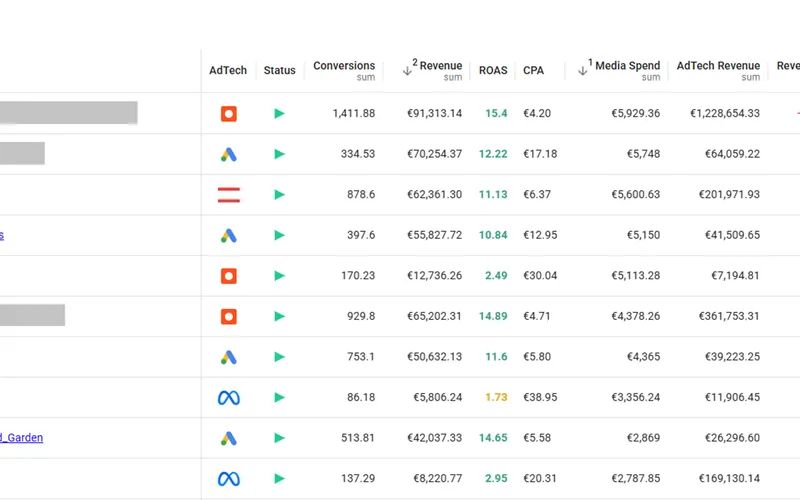Click the Revenue cell €91,313.14
The width and height of the screenshot is (800, 500).
click(434, 113)
